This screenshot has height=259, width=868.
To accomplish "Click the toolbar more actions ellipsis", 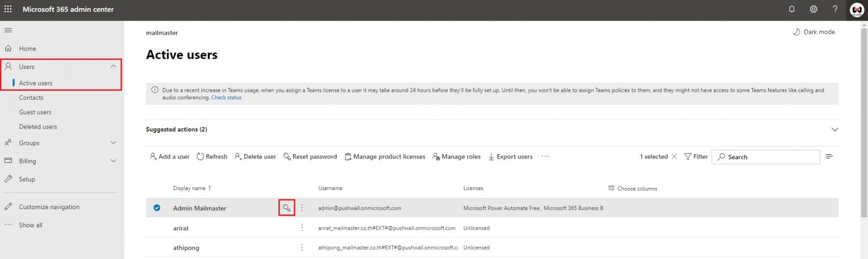I will (545, 156).
